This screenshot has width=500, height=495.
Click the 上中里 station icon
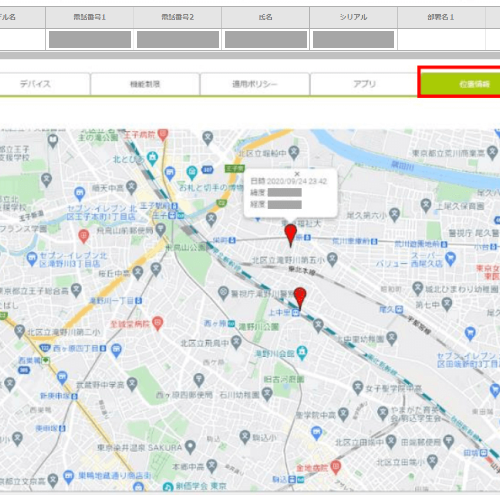tap(295, 312)
